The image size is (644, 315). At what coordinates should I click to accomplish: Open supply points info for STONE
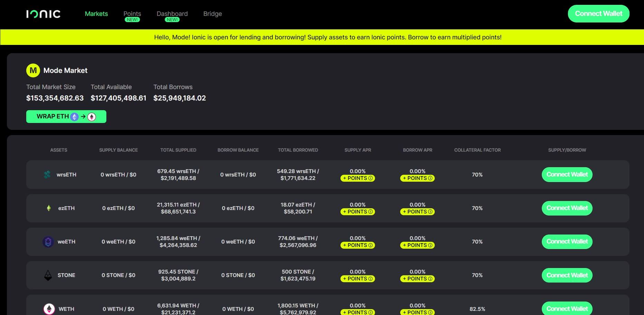click(x=371, y=279)
